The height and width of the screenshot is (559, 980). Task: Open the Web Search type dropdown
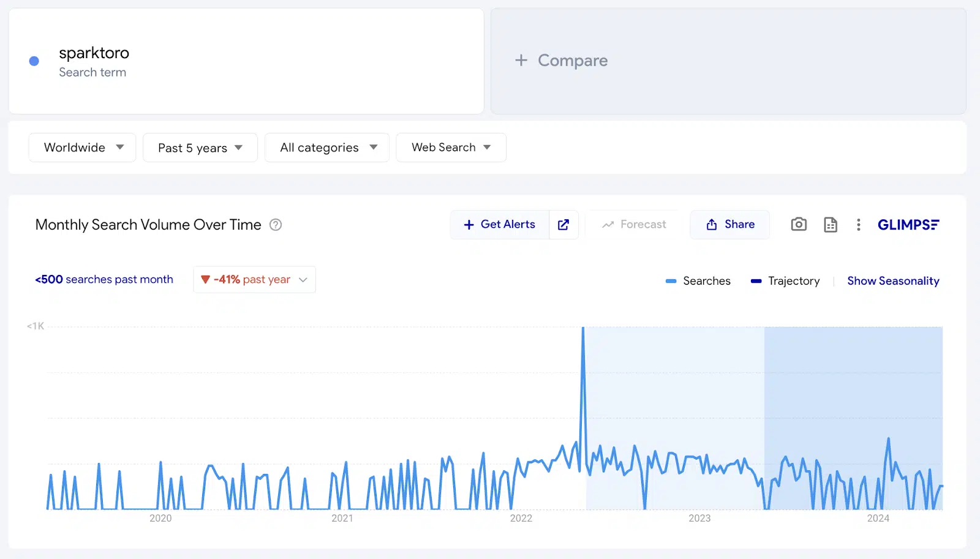(451, 148)
